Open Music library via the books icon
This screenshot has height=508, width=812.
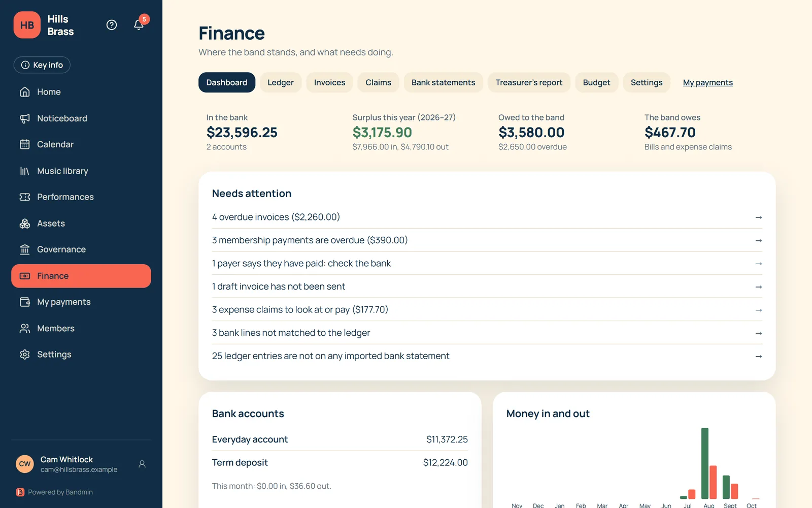pos(25,171)
